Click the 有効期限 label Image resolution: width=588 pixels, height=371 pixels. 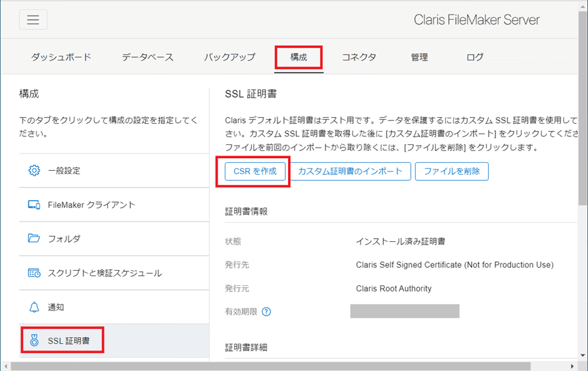coord(241,312)
